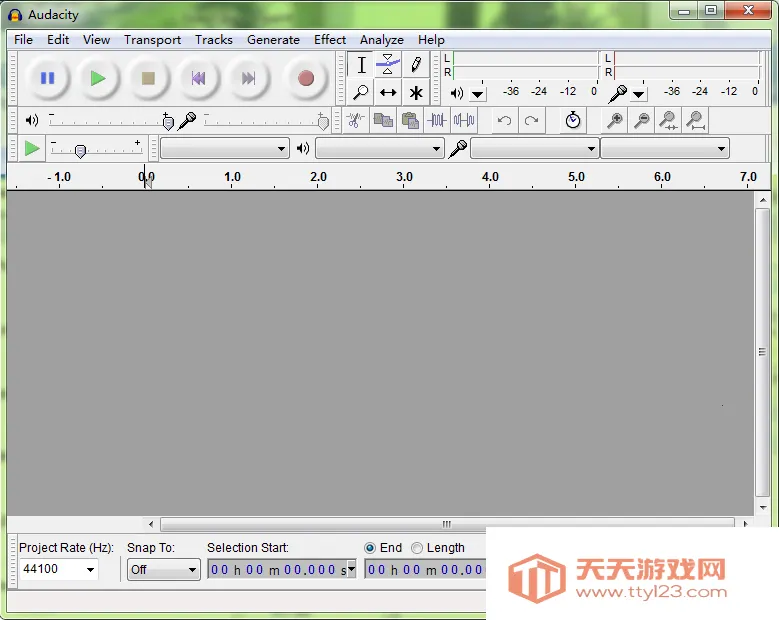The width and height of the screenshot is (779, 620).
Task: Skip to Start of the project
Action: pyautogui.click(x=198, y=78)
